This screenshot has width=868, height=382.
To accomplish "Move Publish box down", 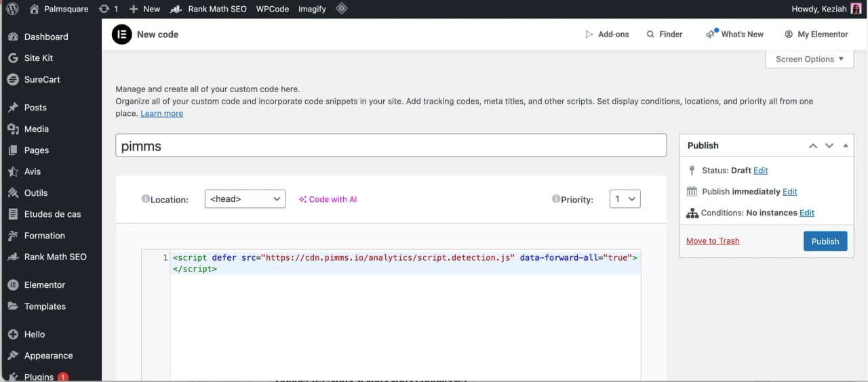I will 829,146.
